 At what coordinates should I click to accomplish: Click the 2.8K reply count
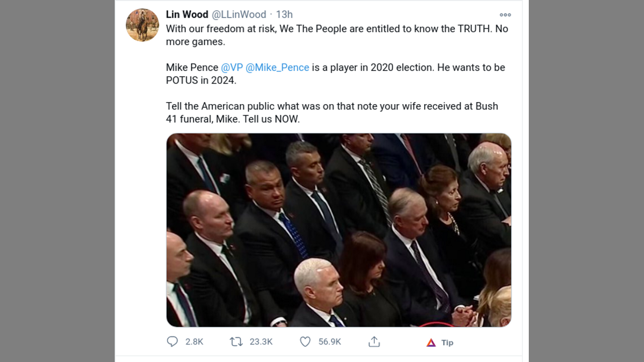[x=194, y=342]
